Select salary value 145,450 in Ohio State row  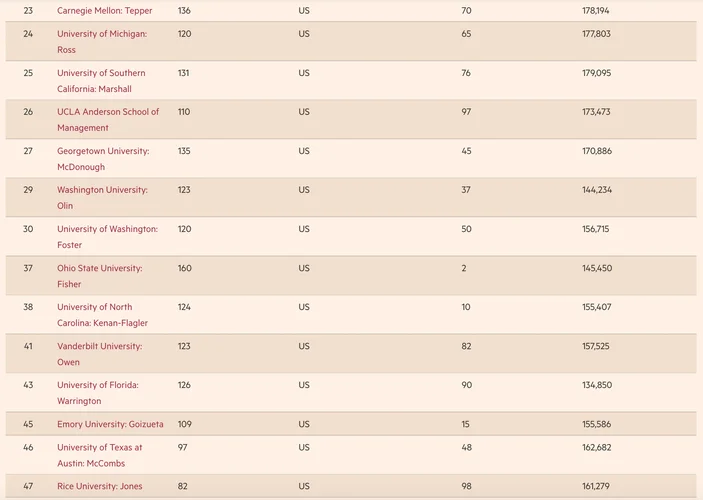pos(597,268)
